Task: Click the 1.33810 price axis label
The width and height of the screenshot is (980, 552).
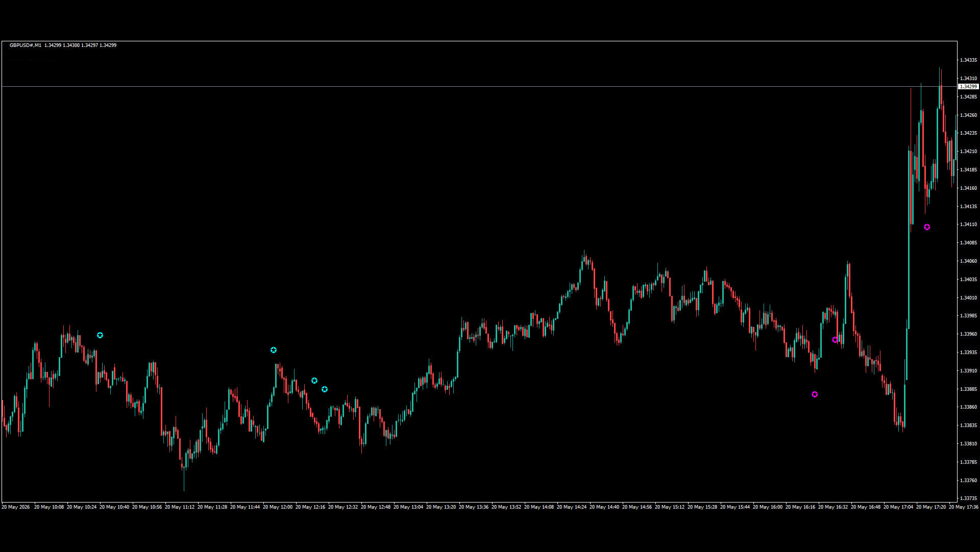Action: (x=968, y=444)
